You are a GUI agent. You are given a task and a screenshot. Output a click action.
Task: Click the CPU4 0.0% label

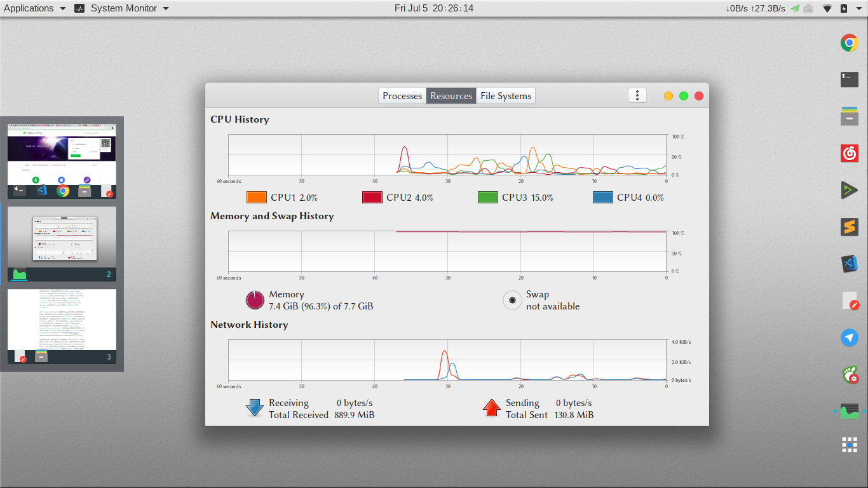[641, 198]
